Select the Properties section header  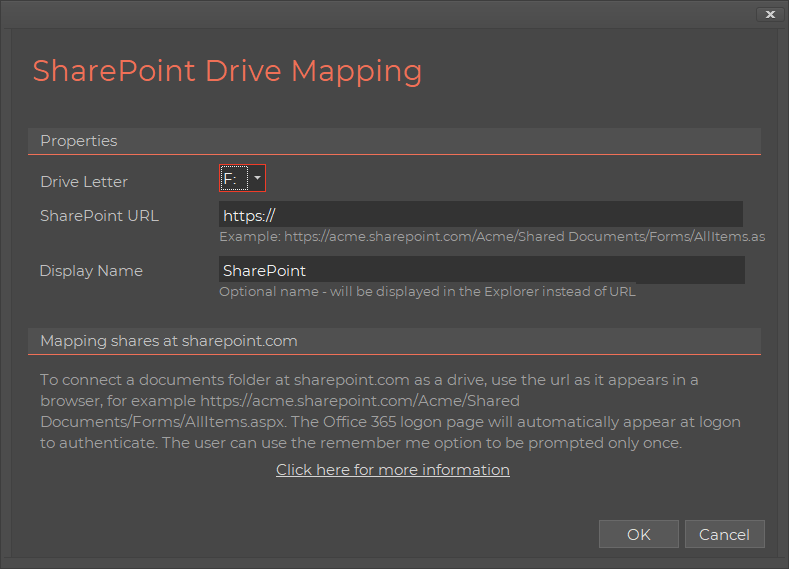pyautogui.click(x=394, y=141)
